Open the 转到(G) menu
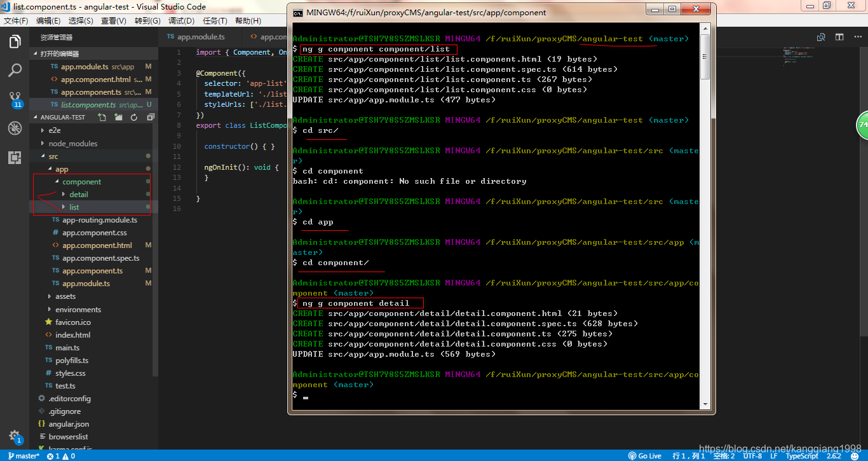The image size is (868, 461). click(147, 21)
